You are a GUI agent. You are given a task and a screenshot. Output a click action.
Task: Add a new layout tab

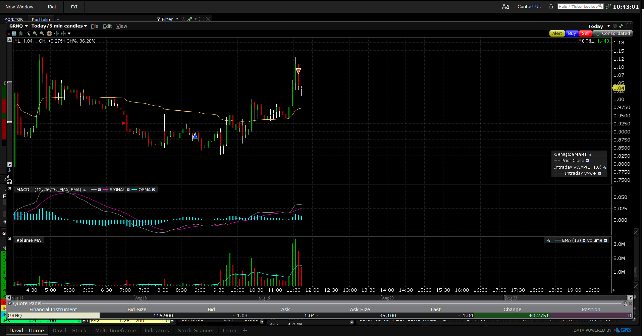245,331
